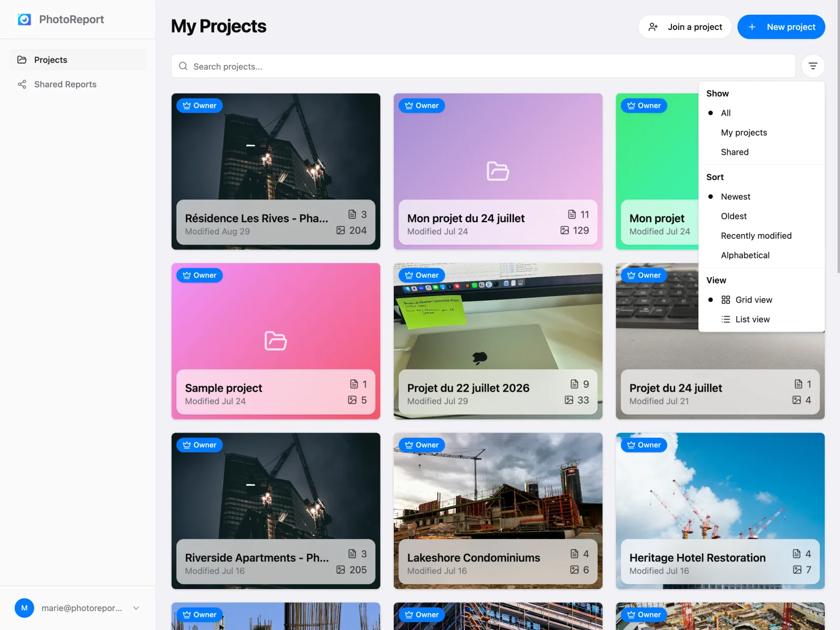Click the 'Modified Aug 29' text
Image resolution: width=840 pixels, height=630 pixels.
click(217, 232)
